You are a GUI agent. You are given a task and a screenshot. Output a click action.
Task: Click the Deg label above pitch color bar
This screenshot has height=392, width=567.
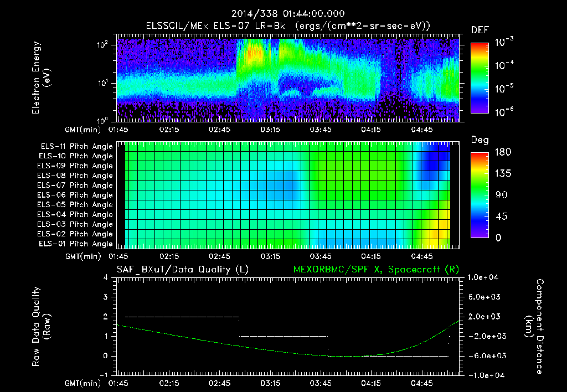[480, 140]
